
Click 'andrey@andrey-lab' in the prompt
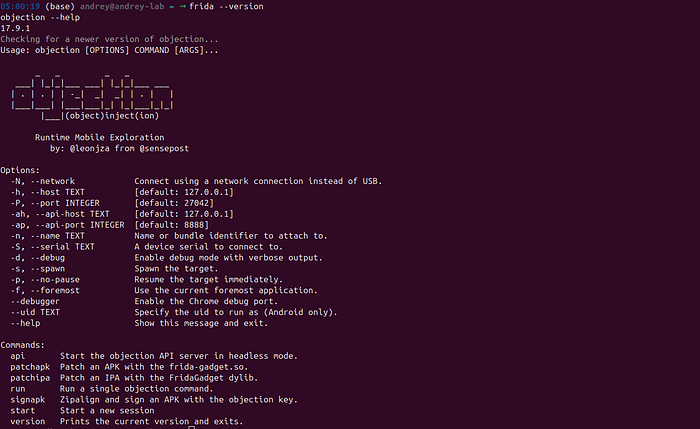(122, 6)
